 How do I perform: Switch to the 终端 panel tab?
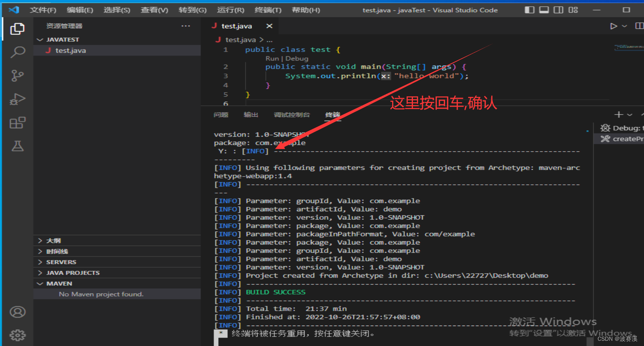point(333,115)
